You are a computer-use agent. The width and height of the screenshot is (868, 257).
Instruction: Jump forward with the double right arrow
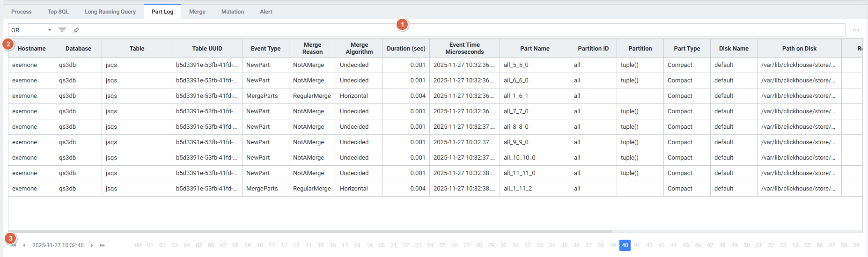(103, 245)
